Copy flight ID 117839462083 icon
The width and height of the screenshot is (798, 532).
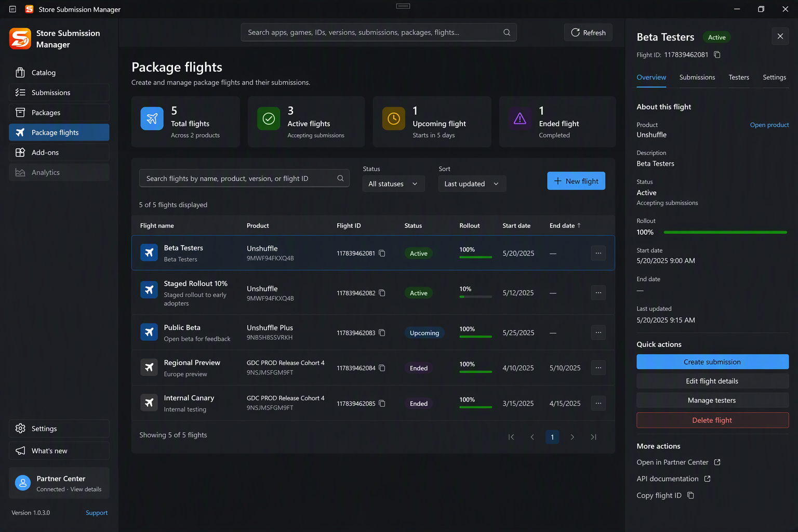tap(382, 332)
